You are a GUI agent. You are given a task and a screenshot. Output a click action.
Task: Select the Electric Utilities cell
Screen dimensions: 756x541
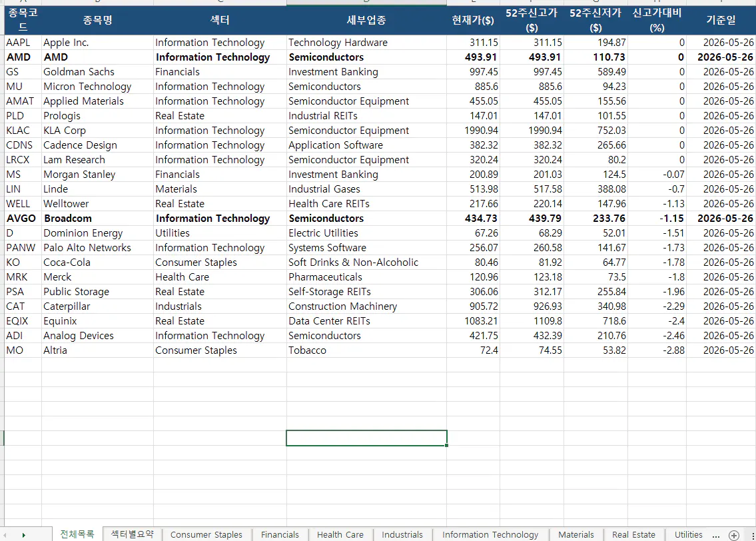366,233
